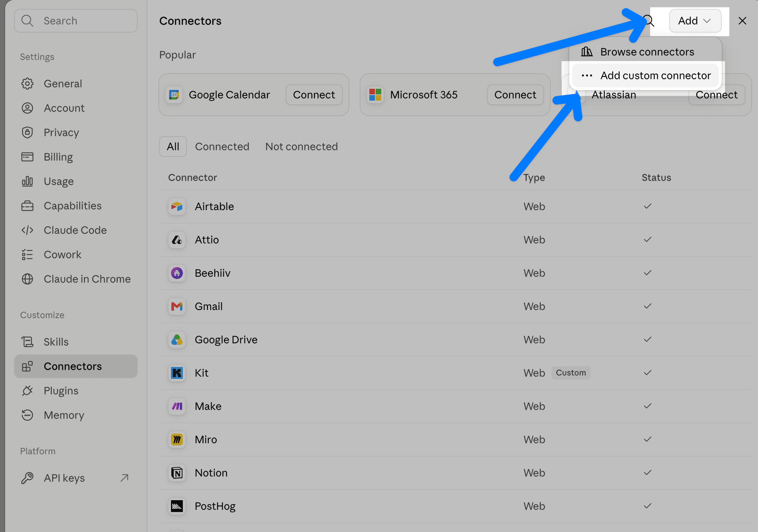Image resolution: width=758 pixels, height=532 pixels.
Task: Click the Claude in Chrome globe icon
Action: (x=27, y=279)
